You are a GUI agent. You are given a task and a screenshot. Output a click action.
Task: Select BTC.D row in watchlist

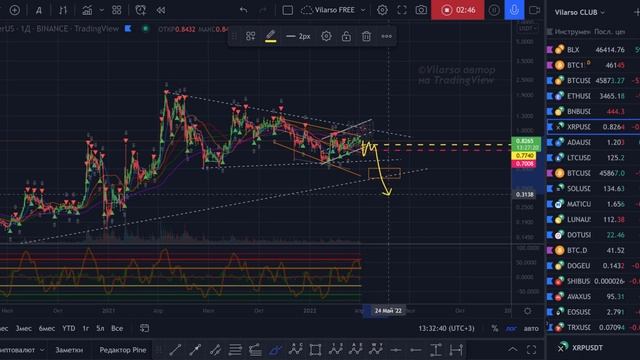(x=593, y=250)
